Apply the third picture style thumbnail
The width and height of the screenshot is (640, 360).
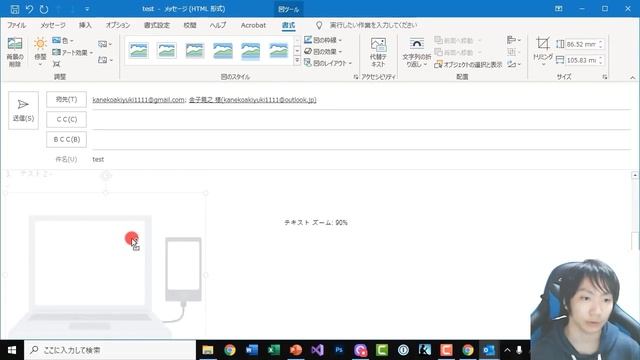pyautogui.click(x=195, y=51)
